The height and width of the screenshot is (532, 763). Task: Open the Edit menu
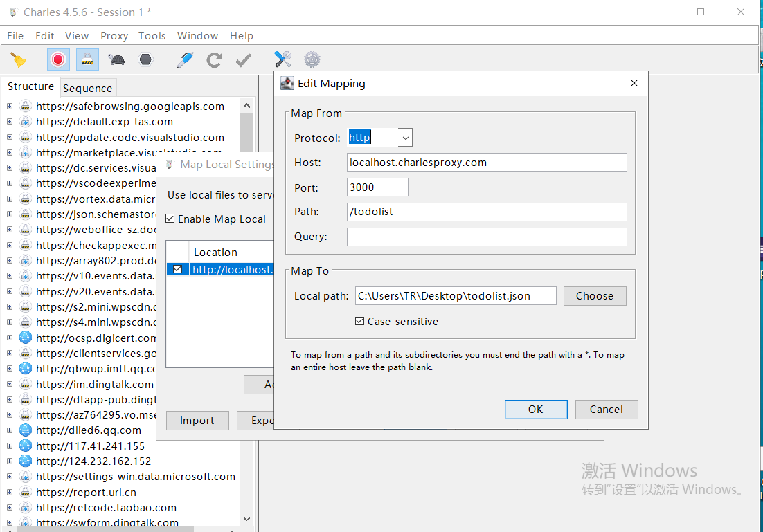[44, 36]
